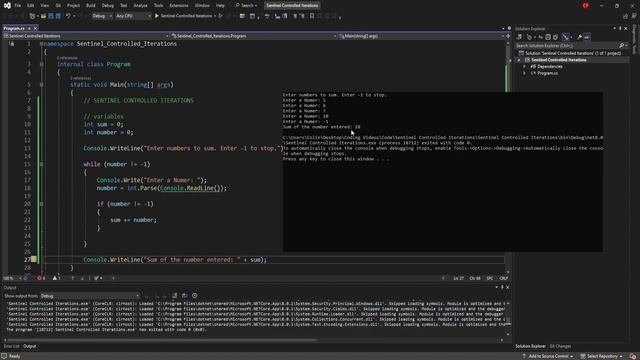Switch to the Output tab
This screenshot has width=640, height=360.
(x=29, y=346)
